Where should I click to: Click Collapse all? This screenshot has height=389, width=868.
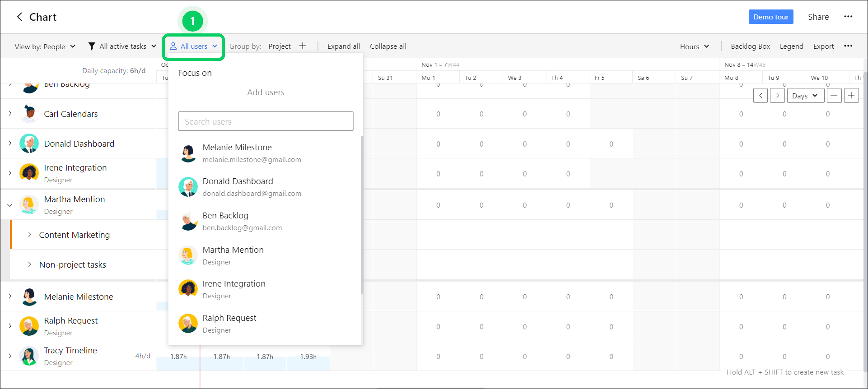388,46
